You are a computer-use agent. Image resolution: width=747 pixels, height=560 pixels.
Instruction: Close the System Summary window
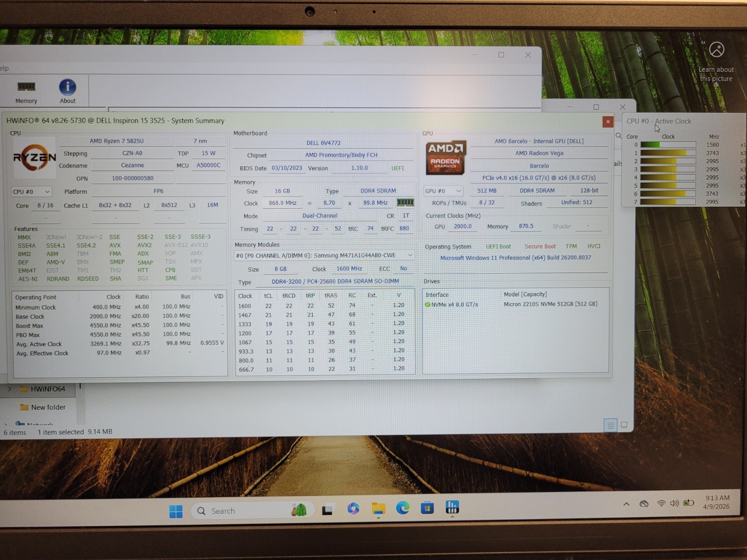click(607, 122)
